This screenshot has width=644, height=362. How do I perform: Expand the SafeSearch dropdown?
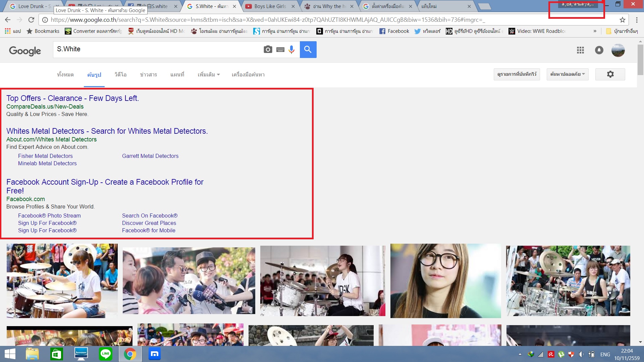point(568,74)
